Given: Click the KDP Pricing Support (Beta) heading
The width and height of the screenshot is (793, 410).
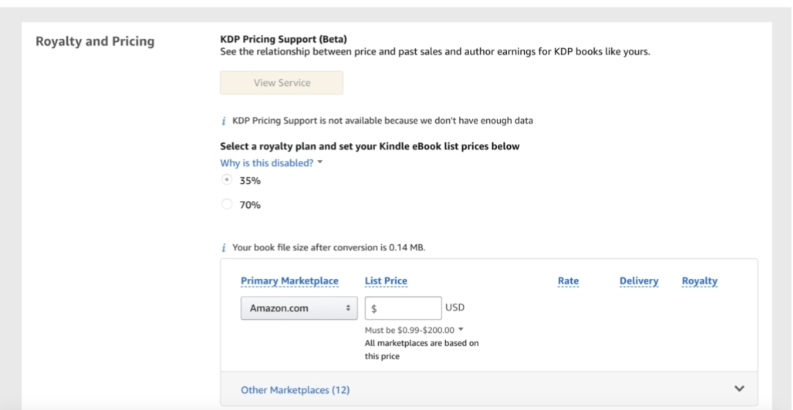Looking at the screenshot, I should pyautogui.click(x=283, y=39).
